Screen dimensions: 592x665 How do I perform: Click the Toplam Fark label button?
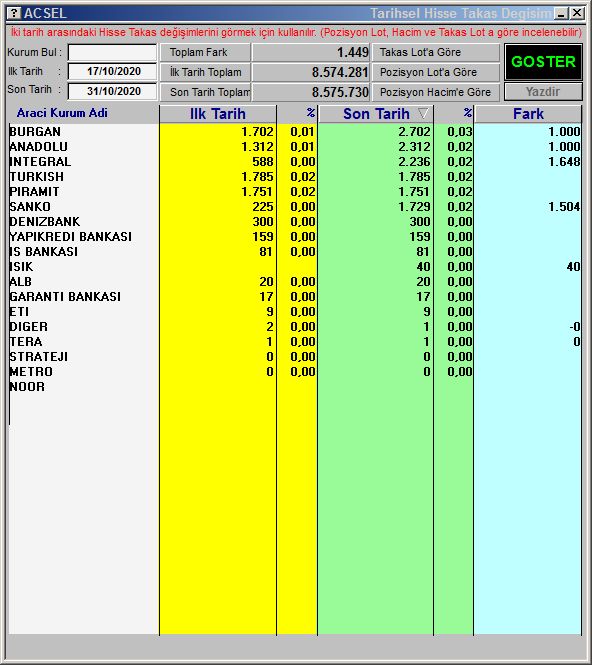(x=205, y=53)
